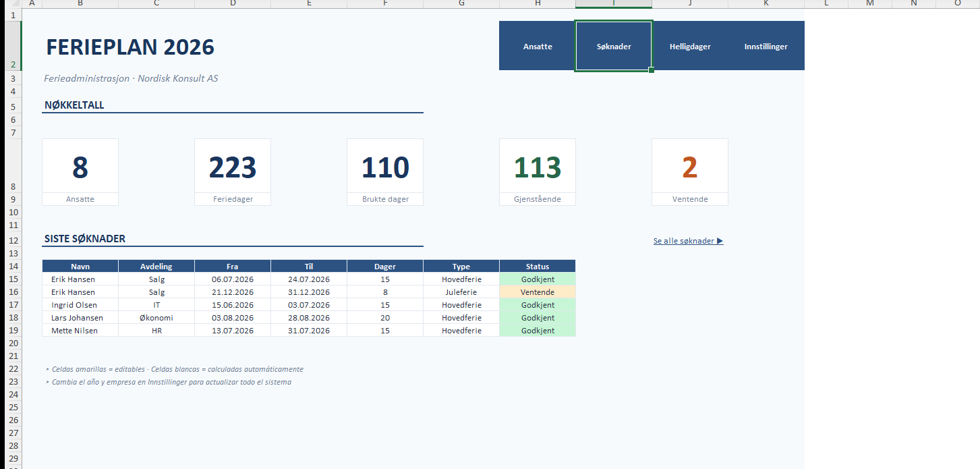Select the 110 Brukte dager number

coord(385,167)
